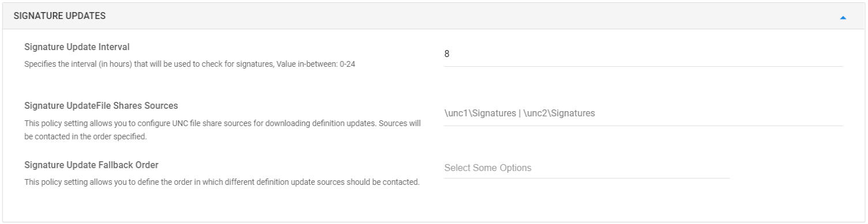Click the Signature UpdateFile Shares Sources label
Image resolution: width=868 pixels, height=224 pixels.
pos(101,106)
